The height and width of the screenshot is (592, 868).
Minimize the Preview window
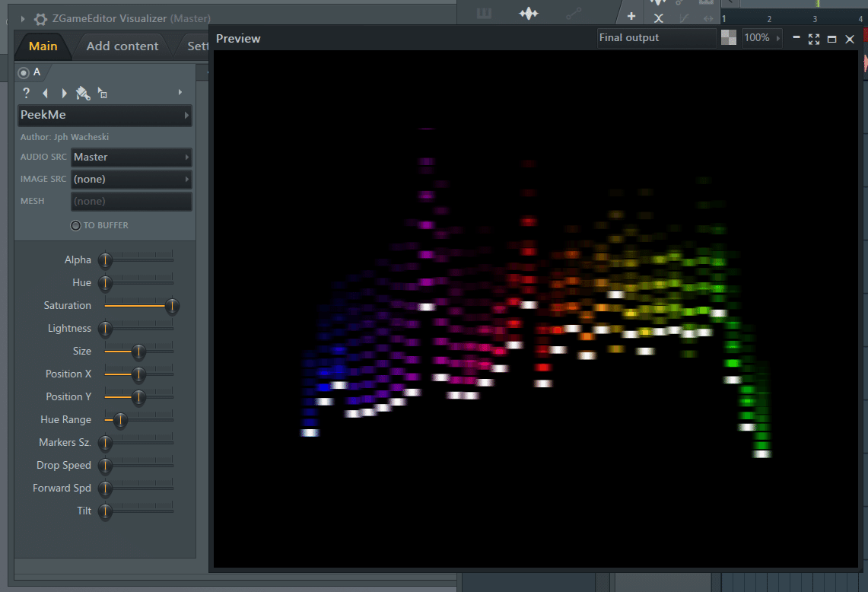796,37
